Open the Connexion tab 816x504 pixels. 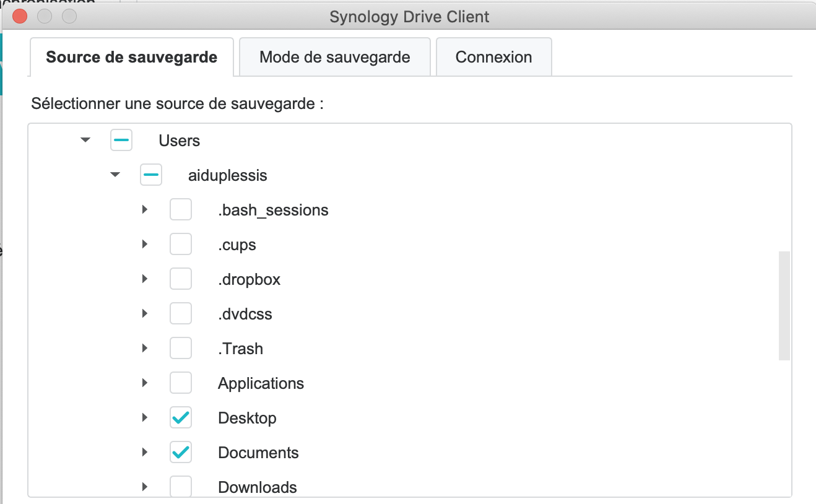pos(493,57)
